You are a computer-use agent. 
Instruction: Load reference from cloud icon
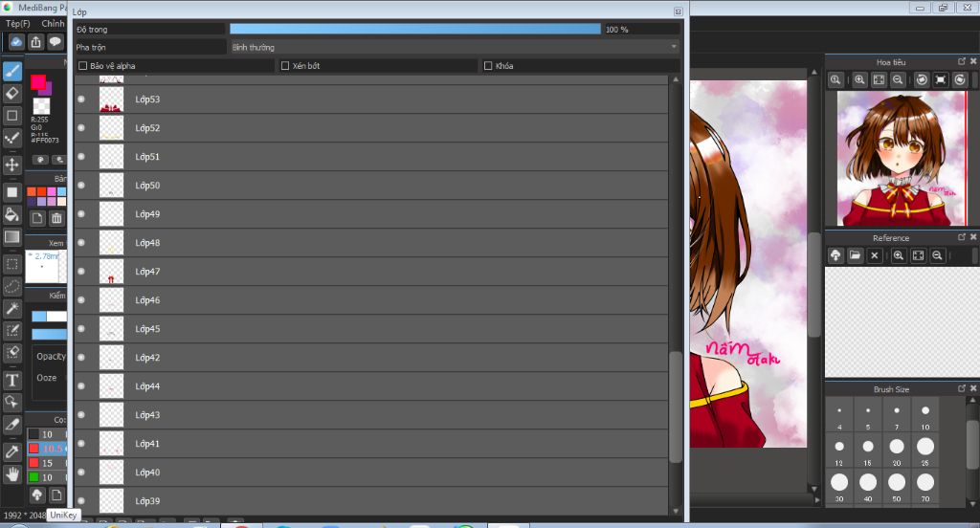coord(835,255)
